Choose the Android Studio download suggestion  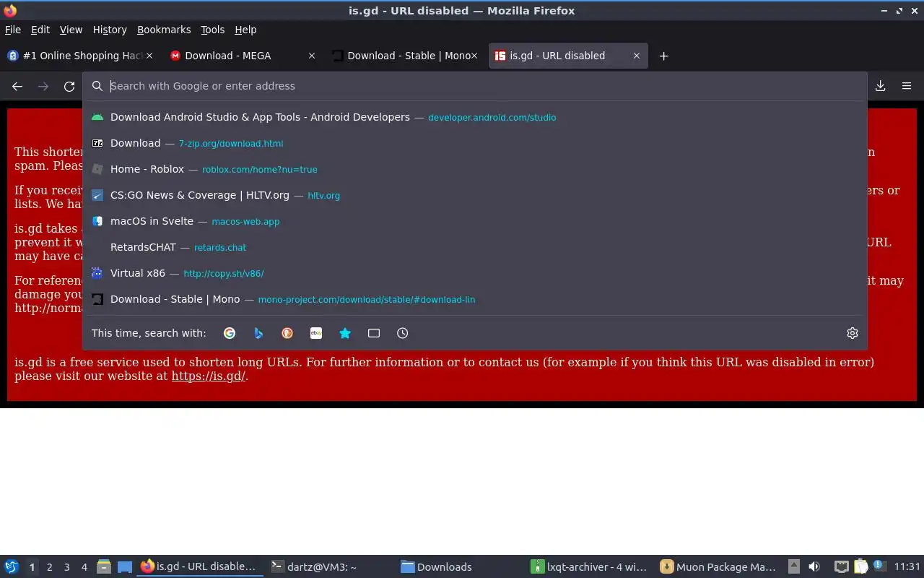pos(474,117)
